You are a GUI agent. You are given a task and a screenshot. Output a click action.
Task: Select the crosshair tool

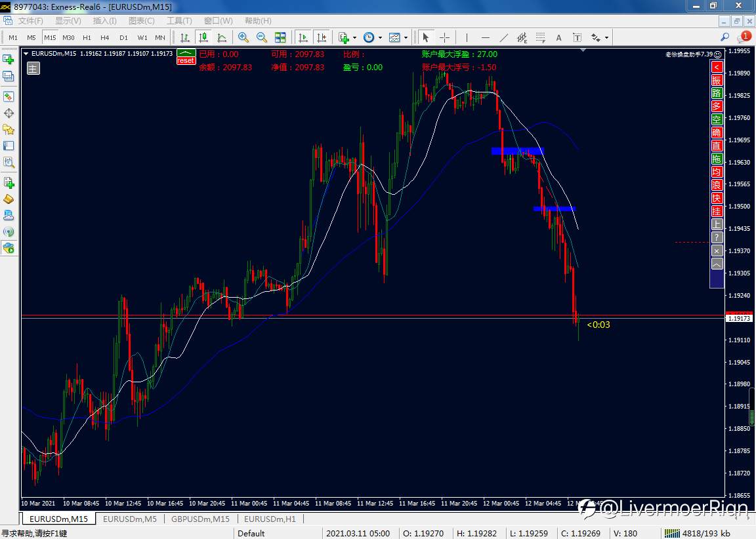point(444,37)
